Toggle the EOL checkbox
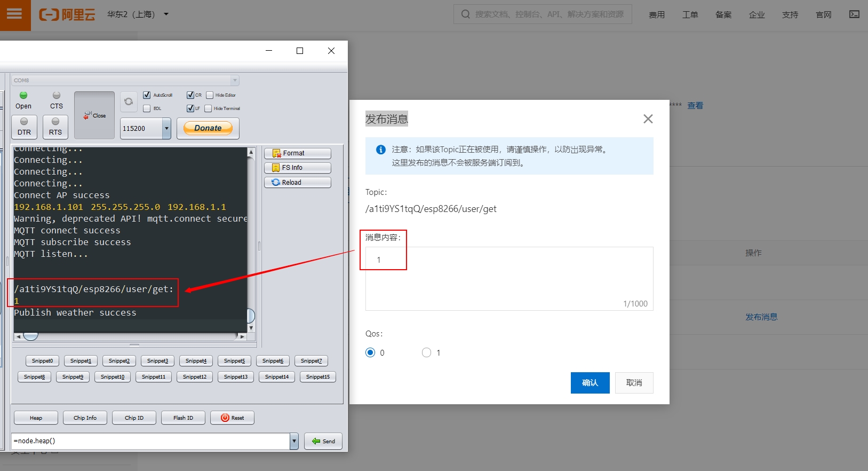Image resolution: width=868 pixels, height=471 pixels. (147, 108)
